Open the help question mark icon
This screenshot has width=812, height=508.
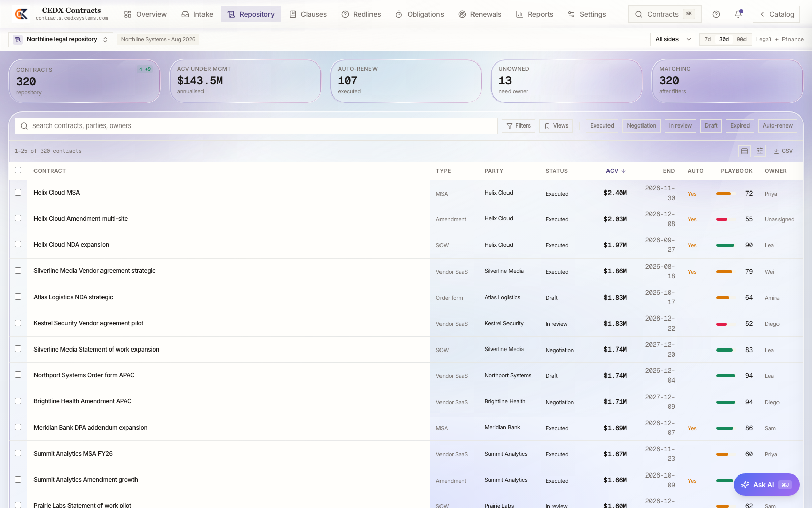click(716, 14)
